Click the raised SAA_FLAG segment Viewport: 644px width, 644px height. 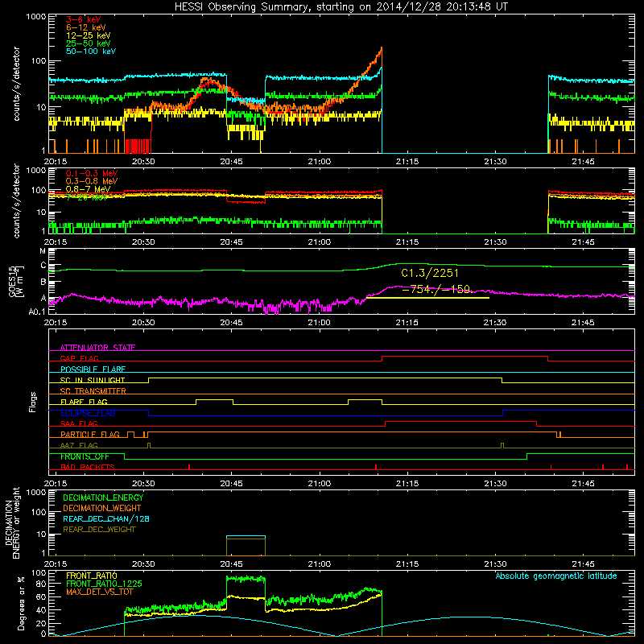pos(460,421)
